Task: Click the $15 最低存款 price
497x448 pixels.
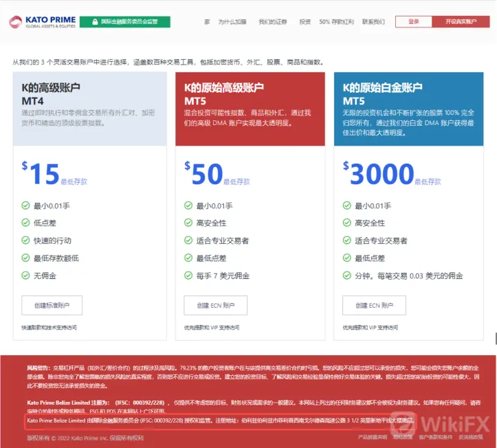Action: 54,174
